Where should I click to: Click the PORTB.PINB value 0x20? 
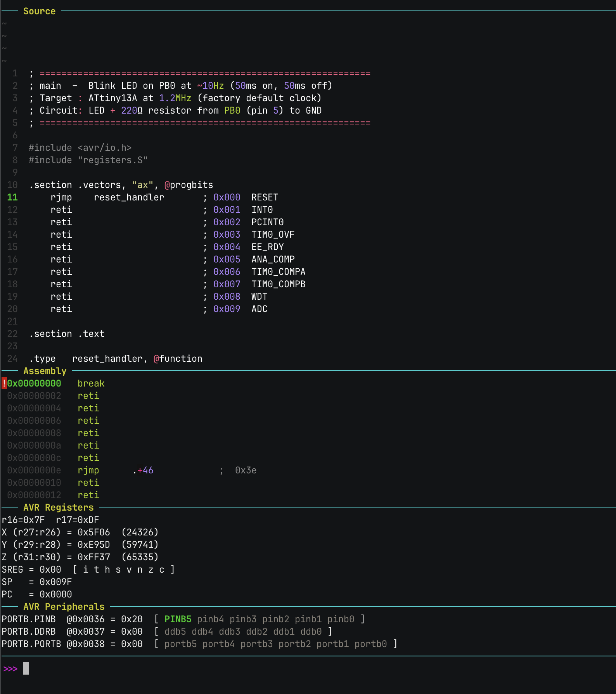click(132, 619)
